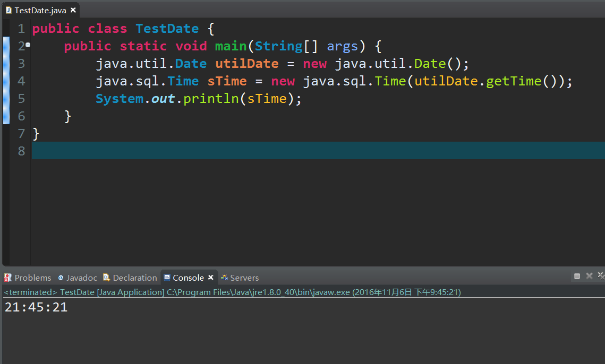Click line number 4 in the gutter
605x364 pixels.
(x=21, y=81)
